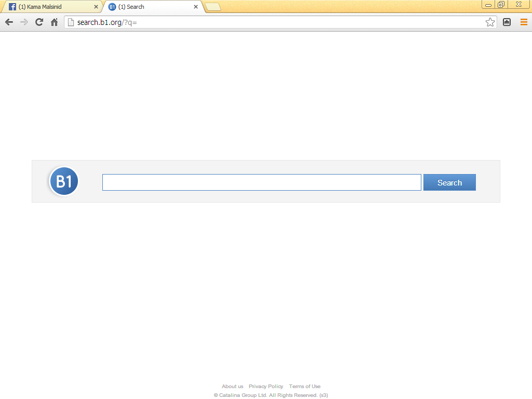This screenshot has width=532, height=399.
Task: Open the About us link
Action: click(232, 387)
